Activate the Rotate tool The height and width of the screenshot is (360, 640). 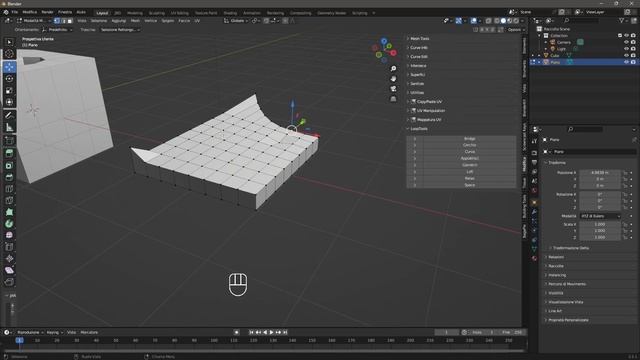(x=9, y=79)
